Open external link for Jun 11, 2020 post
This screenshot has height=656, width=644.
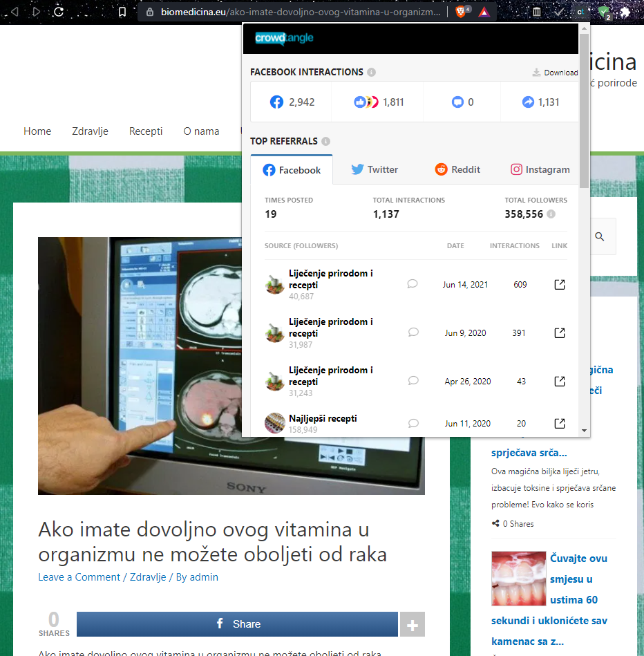click(x=560, y=423)
